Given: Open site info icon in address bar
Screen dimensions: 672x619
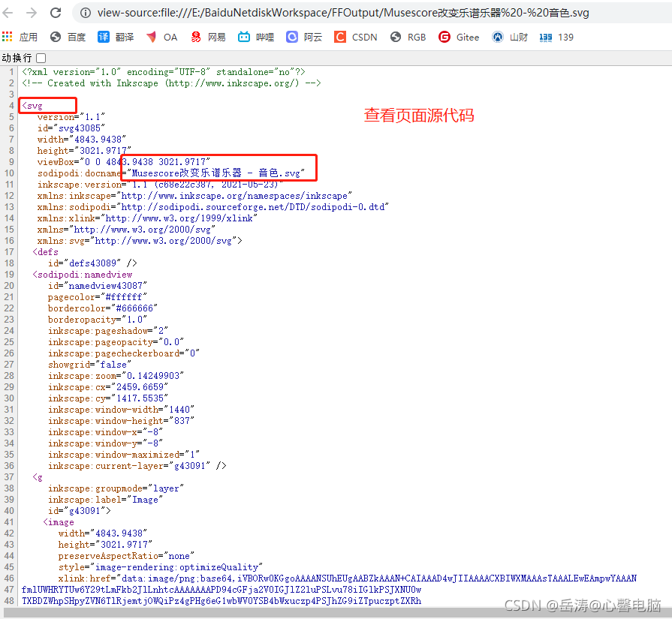Looking at the screenshot, I should (x=86, y=13).
